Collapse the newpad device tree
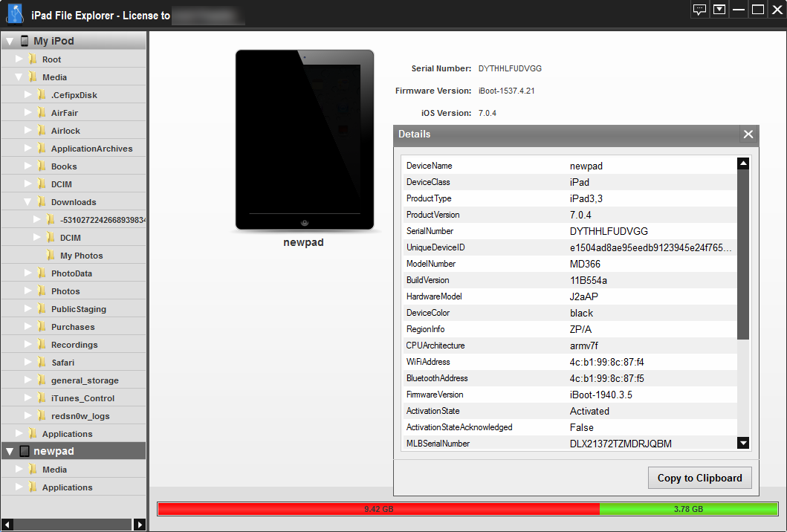The height and width of the screenshot is (532, 787). tap(10, 451)
